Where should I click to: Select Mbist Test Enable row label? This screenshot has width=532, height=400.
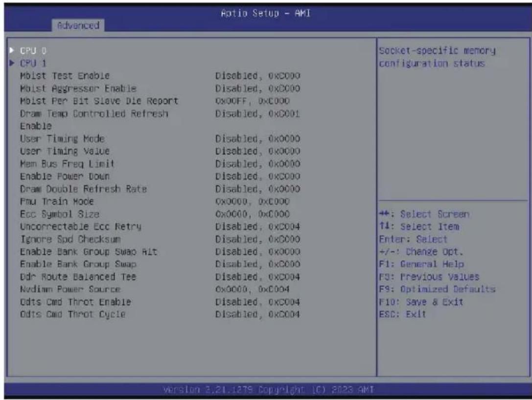pos(65,76)
